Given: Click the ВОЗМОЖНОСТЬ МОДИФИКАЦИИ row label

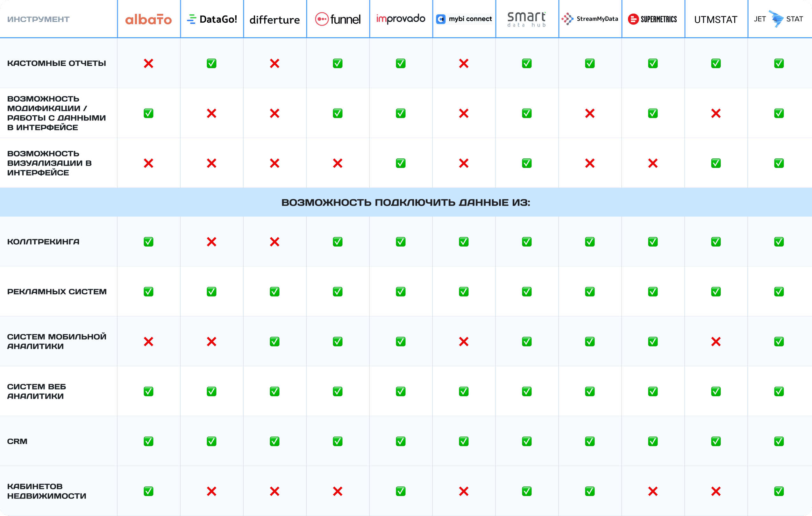Looking at the screenshot, I should (x=56, y=113).
